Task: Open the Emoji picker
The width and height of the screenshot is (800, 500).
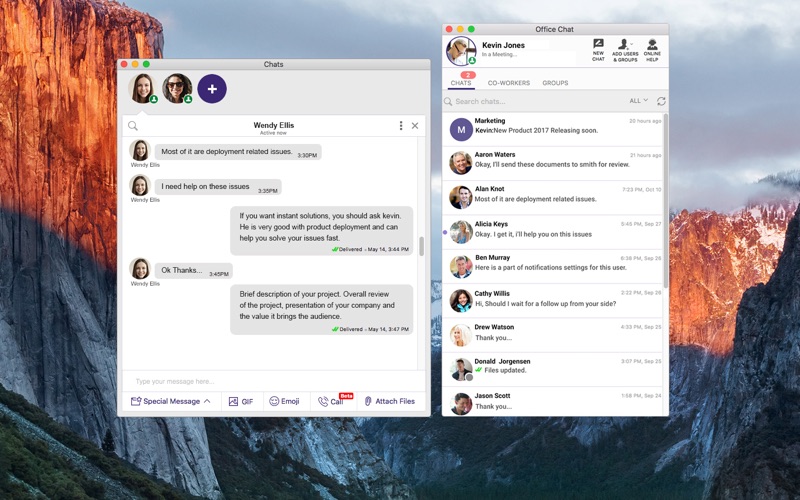Action: (284, 402)
